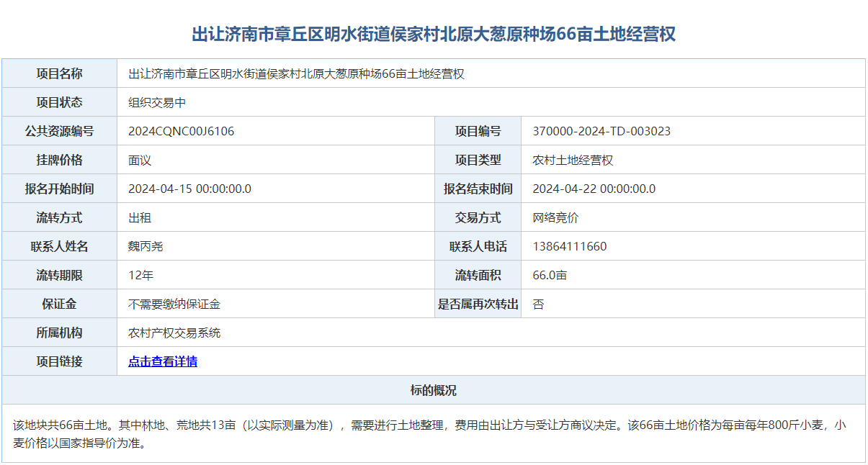Select start time 2024-04-15 00:00:00.0
Screen dimensions: 868x465
189,189
